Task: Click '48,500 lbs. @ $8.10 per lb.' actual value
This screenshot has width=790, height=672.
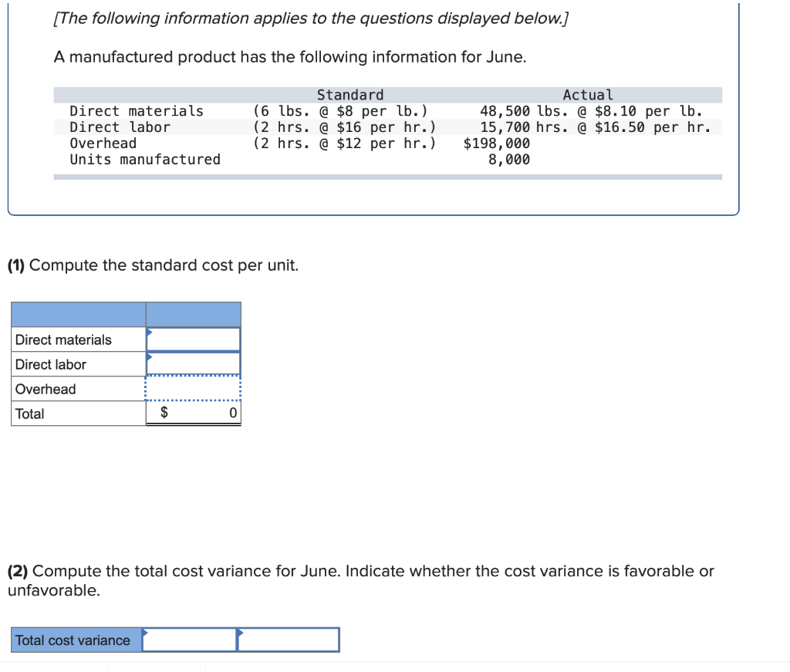Action: (591, 111)
